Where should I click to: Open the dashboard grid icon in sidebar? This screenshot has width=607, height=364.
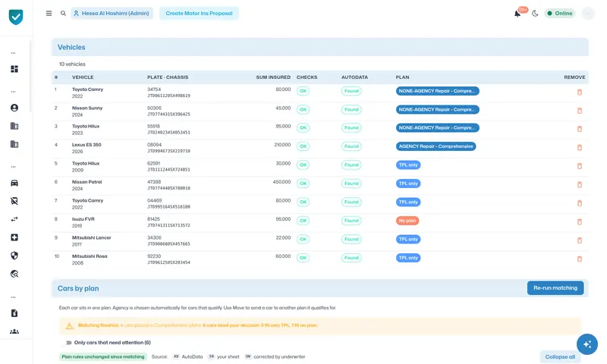click(14, 69)
